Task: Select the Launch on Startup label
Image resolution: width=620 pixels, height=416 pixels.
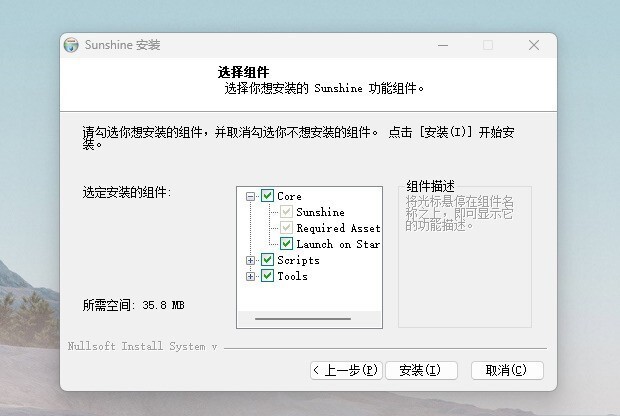Action: (x=338, y=244)
